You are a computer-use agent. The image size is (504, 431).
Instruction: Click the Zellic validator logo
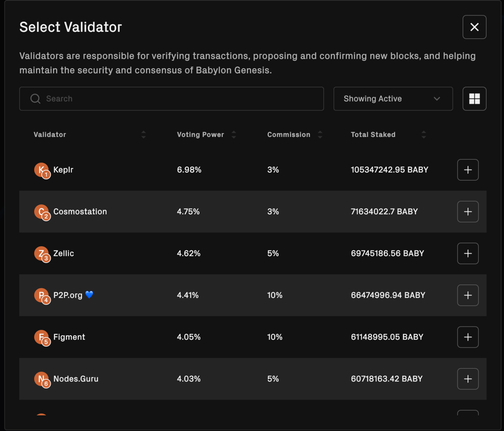tap(40, 253)
